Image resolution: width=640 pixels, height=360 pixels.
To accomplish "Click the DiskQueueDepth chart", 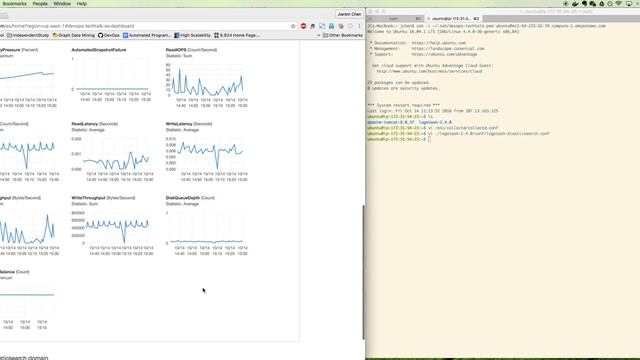I will pos(207,233).
